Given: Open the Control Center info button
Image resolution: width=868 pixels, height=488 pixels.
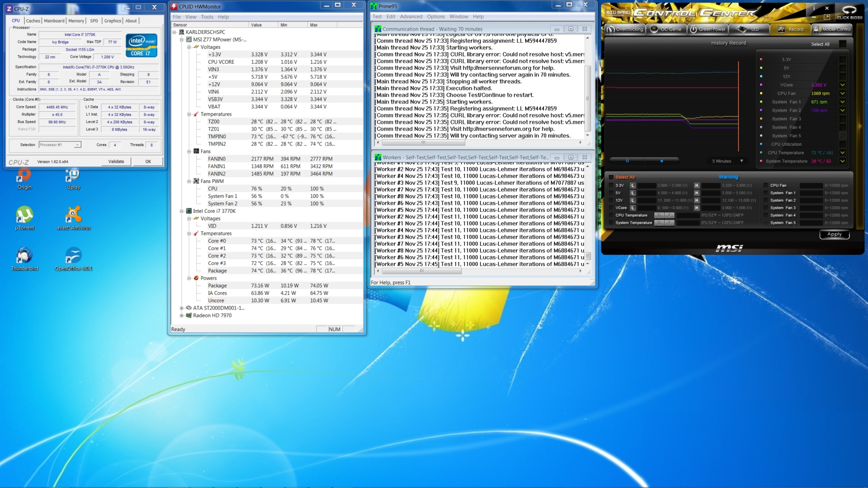Looking at the screenshot, I should point(814,8).
